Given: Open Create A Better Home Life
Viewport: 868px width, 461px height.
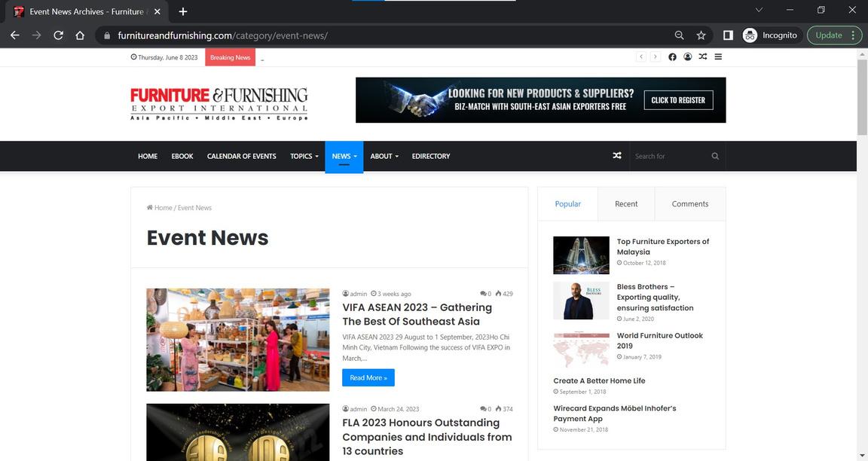Looking at the screenshot, I should 599,380.
